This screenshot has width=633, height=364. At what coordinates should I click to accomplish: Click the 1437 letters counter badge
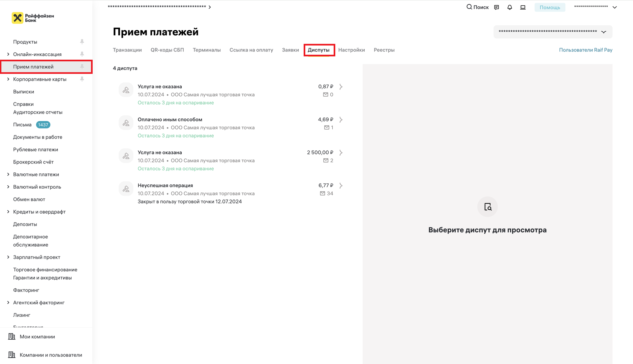[x=43, y=125]
